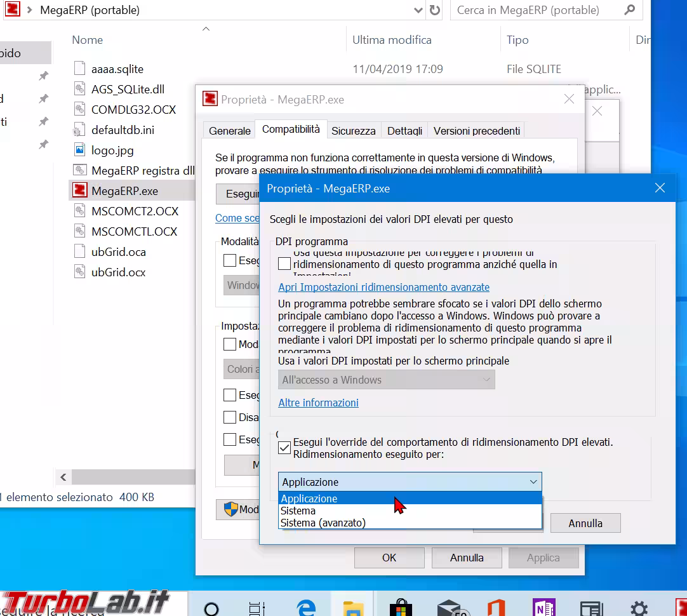Image resolution: width=687 pixels, height=616 pixels.
Task: Run the compatibility troubleshooter Esegui button
Action: (238, 194)
